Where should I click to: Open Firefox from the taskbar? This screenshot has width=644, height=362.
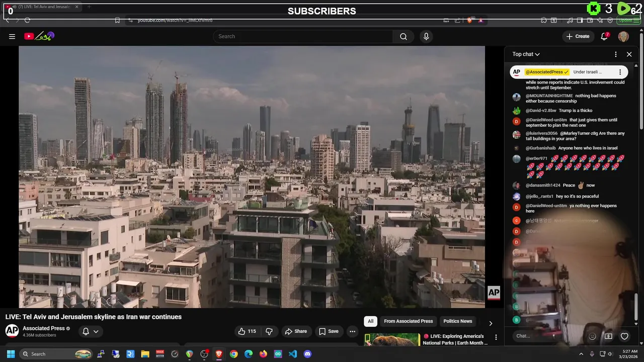(x=263, y=354)
